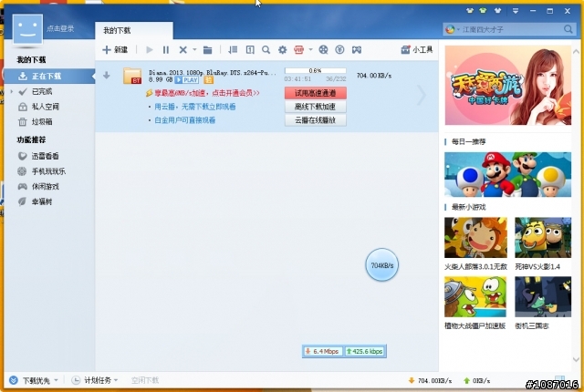Open the 已完成 completed list
Viewport: 584px width, 392px height.
coord(42,91)
